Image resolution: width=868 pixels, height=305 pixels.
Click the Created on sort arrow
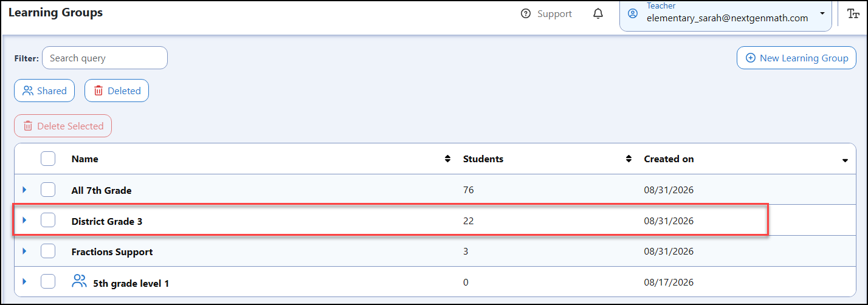click(845, 160)
